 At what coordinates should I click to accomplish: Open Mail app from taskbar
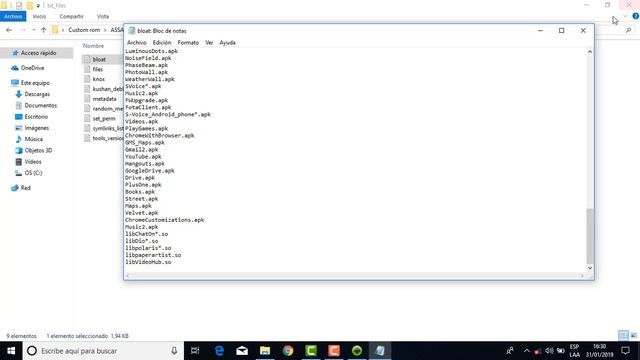pyautogui.click(x=242, y=351)
